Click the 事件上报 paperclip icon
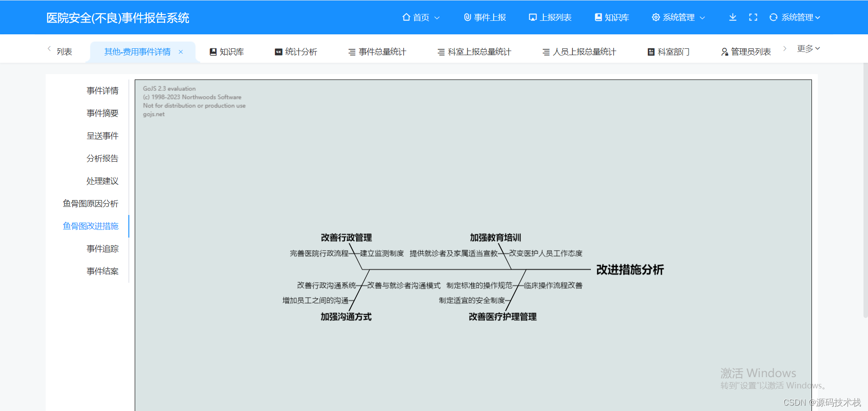868x411 pixels. tap(467, 17)
